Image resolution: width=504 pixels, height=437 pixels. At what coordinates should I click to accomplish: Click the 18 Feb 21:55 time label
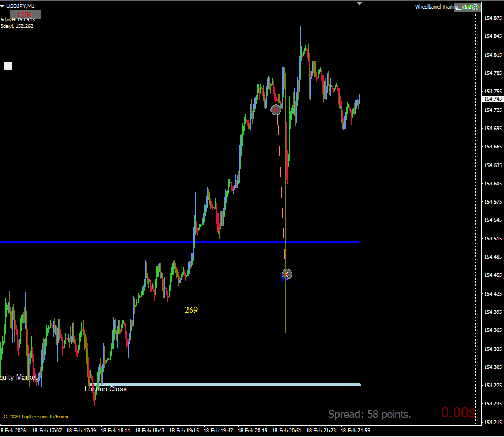click(x=355, y=430)
